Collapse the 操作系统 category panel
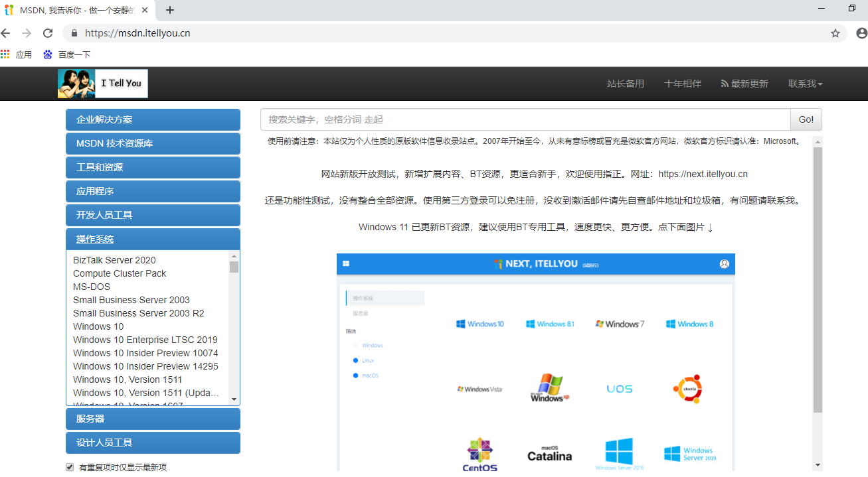The width and height of the screenshot is (868, 477). pyautogui.click(x=153, y=239)
